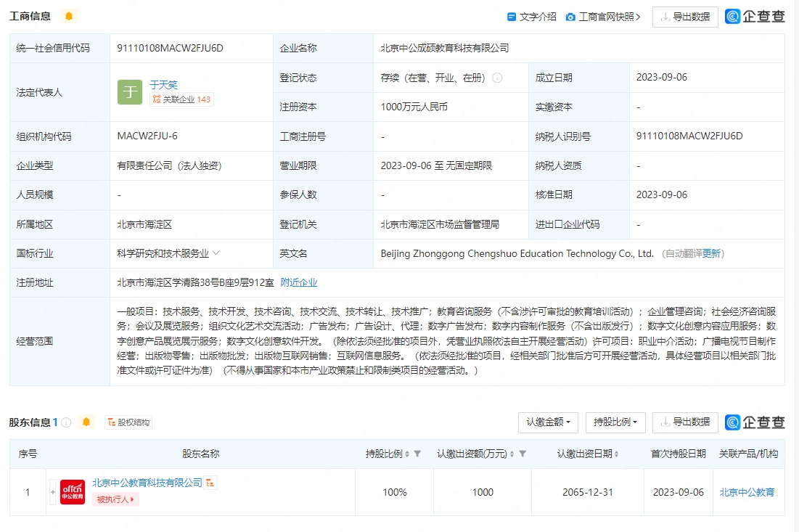The width and height of the screenshot is (799, 532).
Task: Click the 企查查 logo in 工商信息 header
Action: tap(755, 17)
